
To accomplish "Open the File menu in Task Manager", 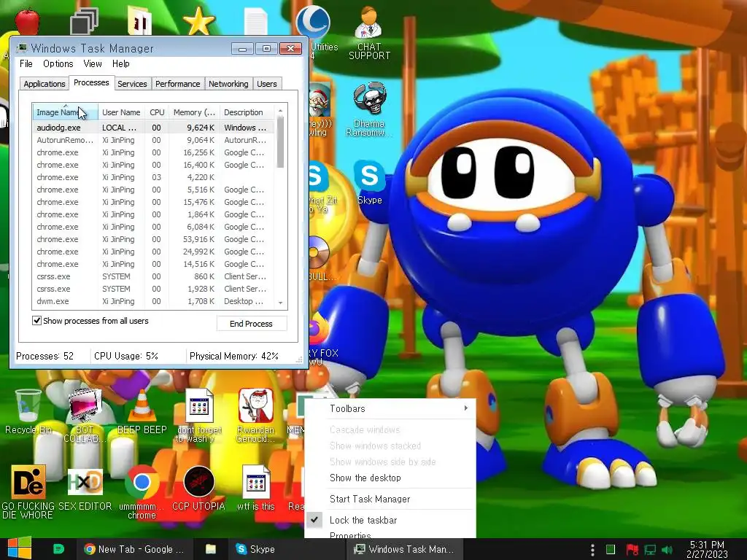I will (x=26, y=63).
